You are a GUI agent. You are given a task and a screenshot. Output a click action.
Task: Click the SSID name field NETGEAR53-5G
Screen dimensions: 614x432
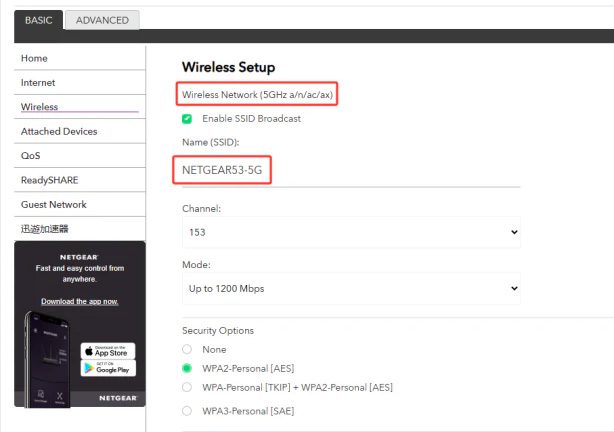(x=351, y=170)
